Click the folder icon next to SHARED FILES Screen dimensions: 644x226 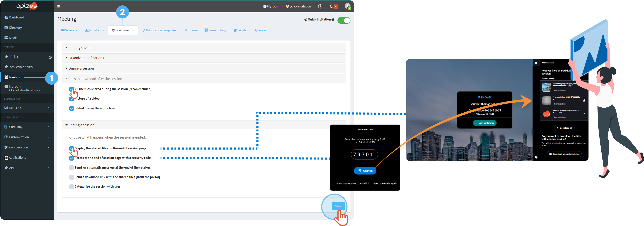click(536, 63)
